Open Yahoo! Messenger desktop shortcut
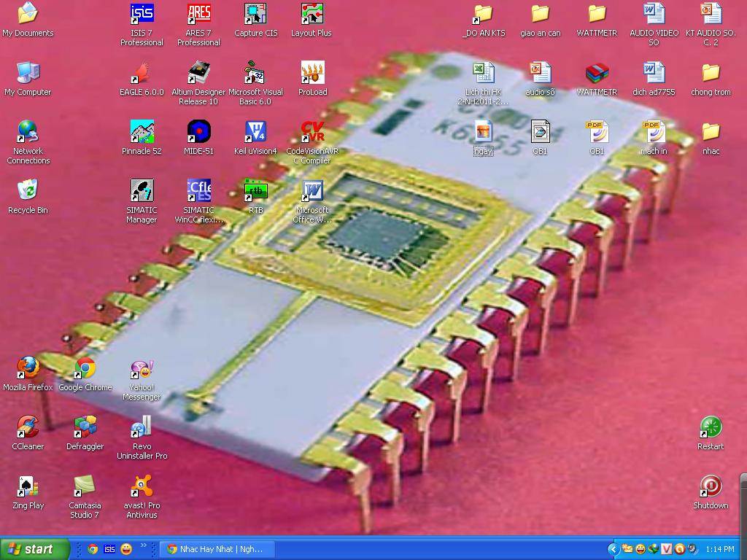This screenshot has width=747, height=560. tap(142, 367)
